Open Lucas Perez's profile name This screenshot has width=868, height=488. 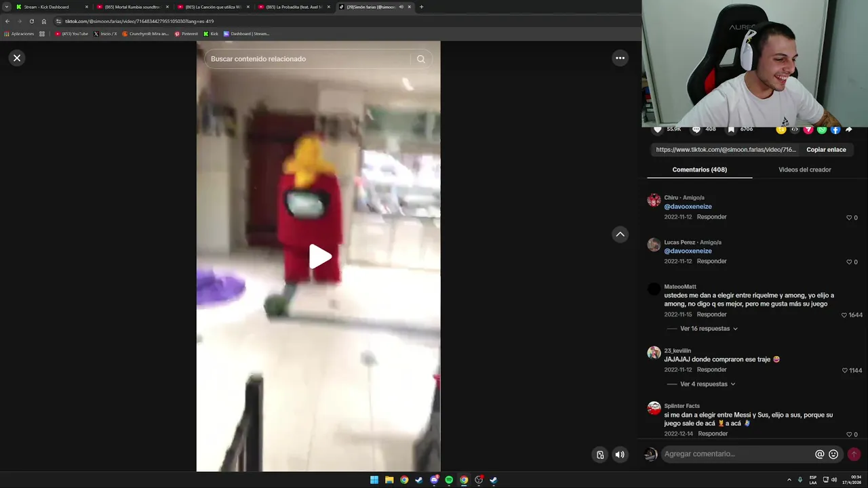pos(679,242)
